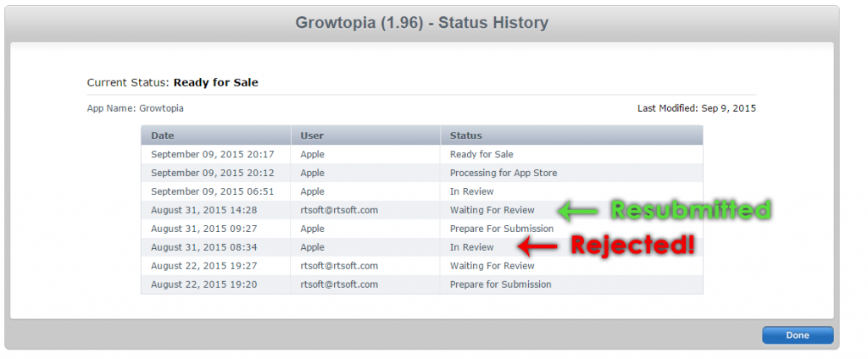Select the Status column header
Viewport: 868px width, 359px height.
572,135
